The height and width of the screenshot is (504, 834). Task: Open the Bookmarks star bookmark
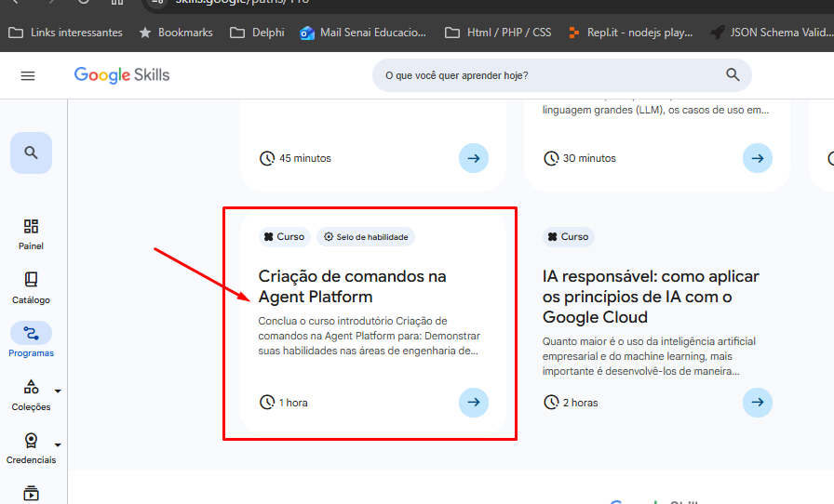pyautogui.click(x=176, y=33)
